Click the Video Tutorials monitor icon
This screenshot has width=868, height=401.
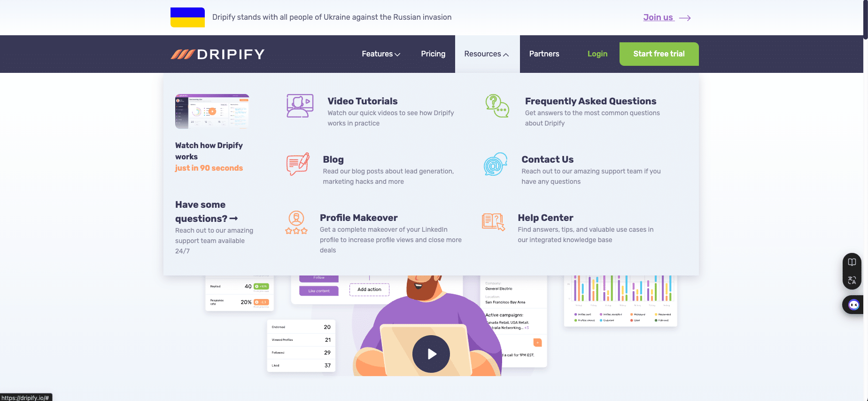[300, 106]
